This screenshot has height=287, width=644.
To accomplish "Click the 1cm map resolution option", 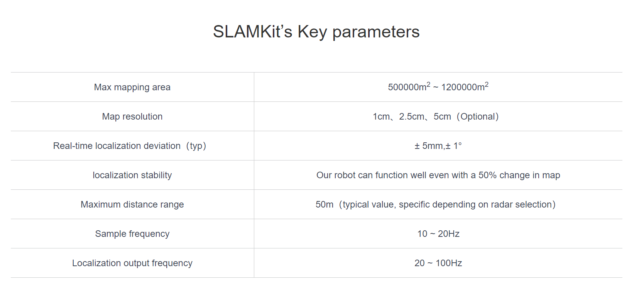I will point(381,116).
